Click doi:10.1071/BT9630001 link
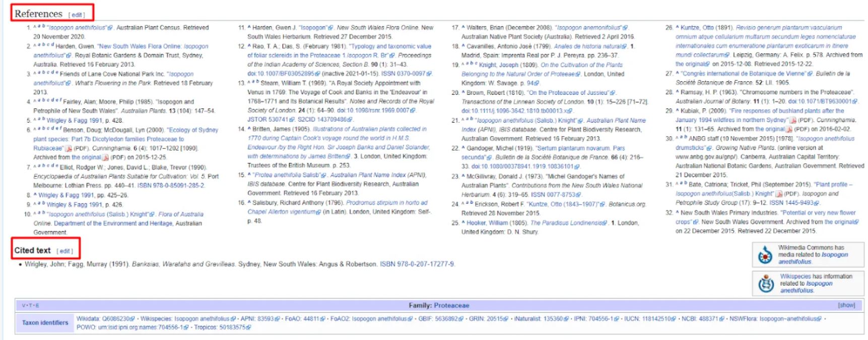 coord(823,101)
